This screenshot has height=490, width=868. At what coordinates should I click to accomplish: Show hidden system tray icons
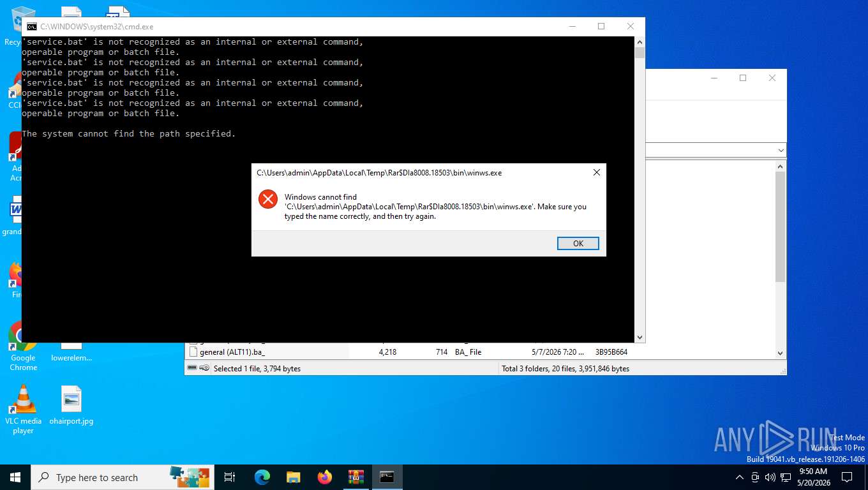pos(740,477)
